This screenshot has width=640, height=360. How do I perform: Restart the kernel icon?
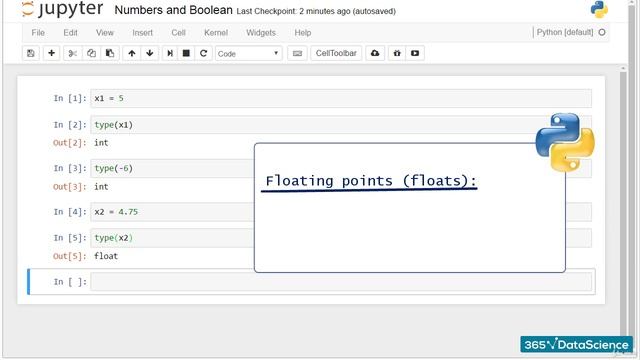tap(203, 53)
